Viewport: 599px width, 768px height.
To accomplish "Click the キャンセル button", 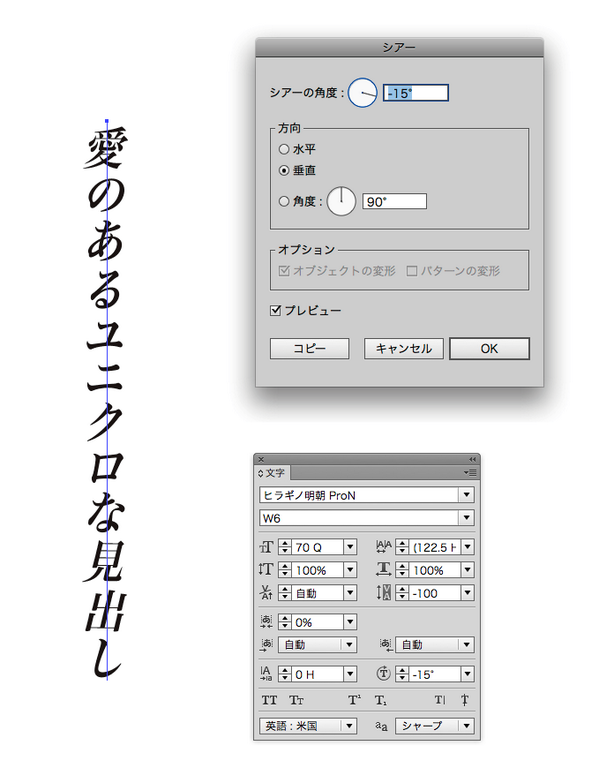I will tap(404, 348).
